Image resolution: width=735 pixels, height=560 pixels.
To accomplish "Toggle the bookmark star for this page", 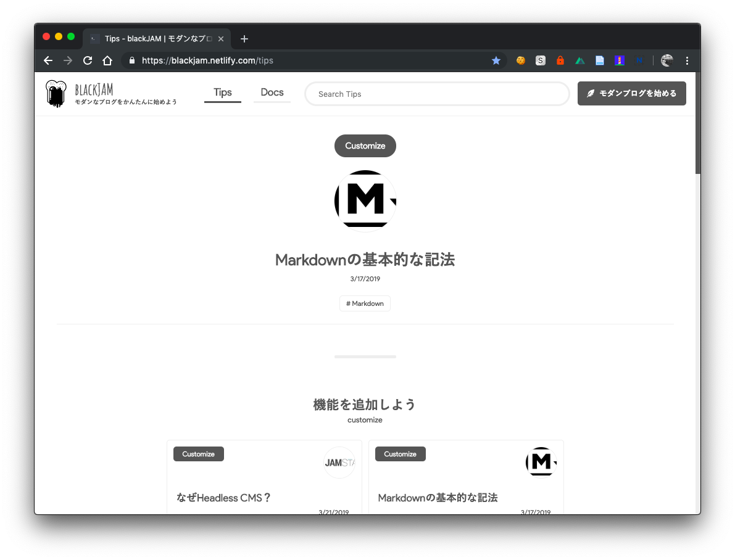I will pos(496,60).
